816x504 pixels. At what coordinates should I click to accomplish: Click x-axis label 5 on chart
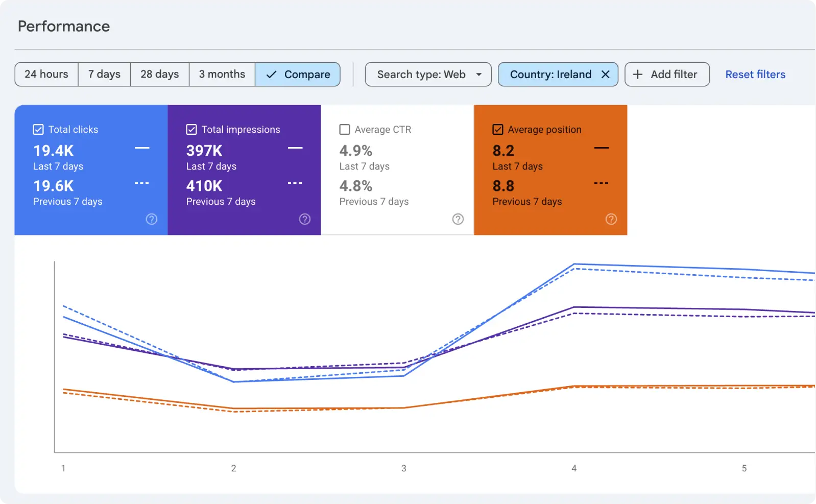coord(744,468)
